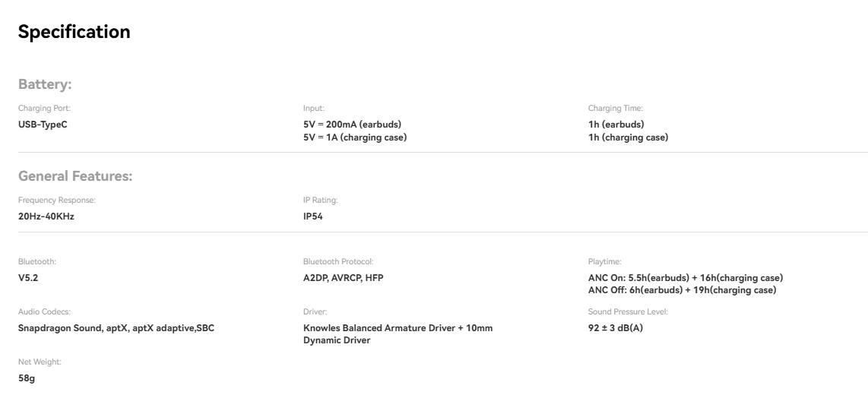Click the Charging Time label
The image size is (868, 398).
[616, 109]
